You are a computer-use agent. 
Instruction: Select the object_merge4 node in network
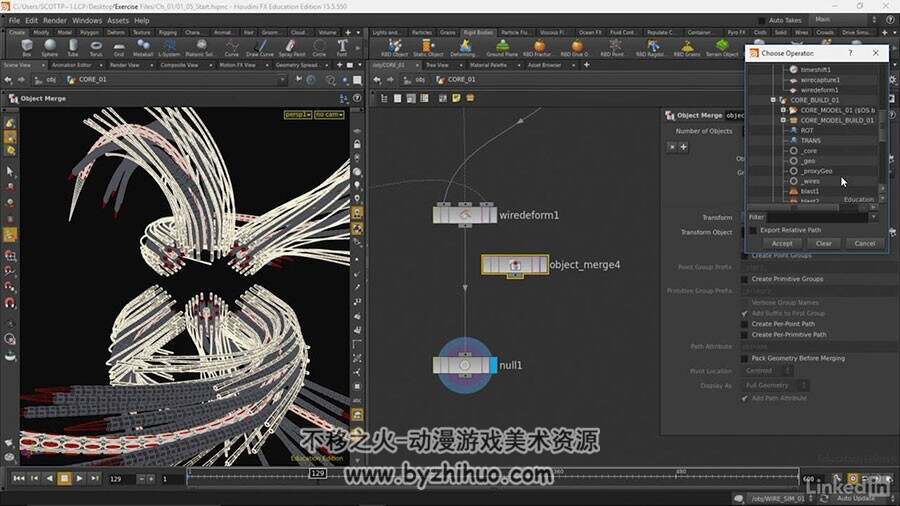pyautogui.click(x=515, y=264)
